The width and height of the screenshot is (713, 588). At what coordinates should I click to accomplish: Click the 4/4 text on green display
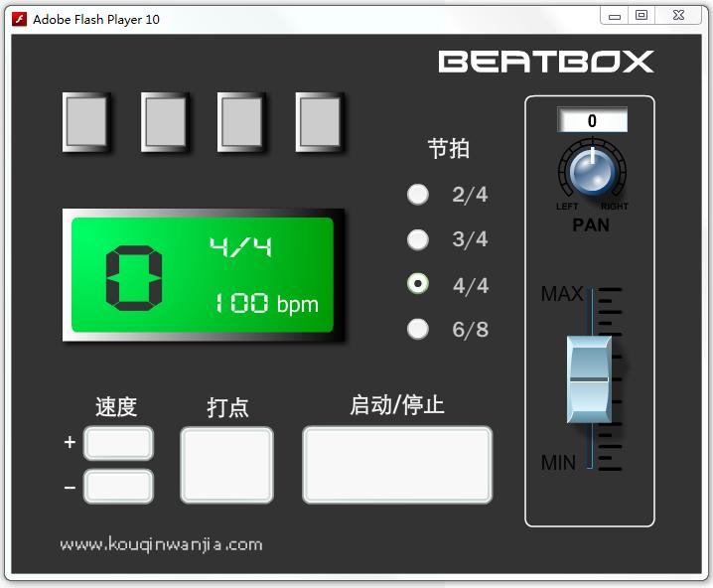pyautogui.click(x=240, y=247)
